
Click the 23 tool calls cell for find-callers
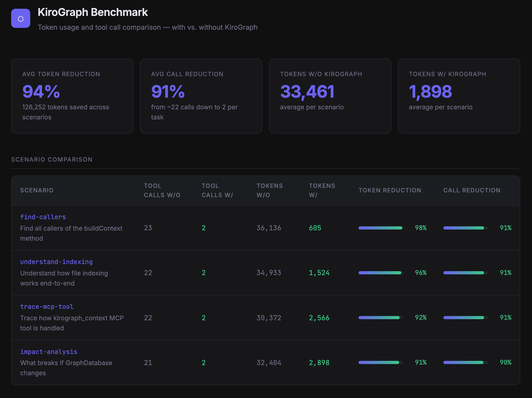(148, 228)
